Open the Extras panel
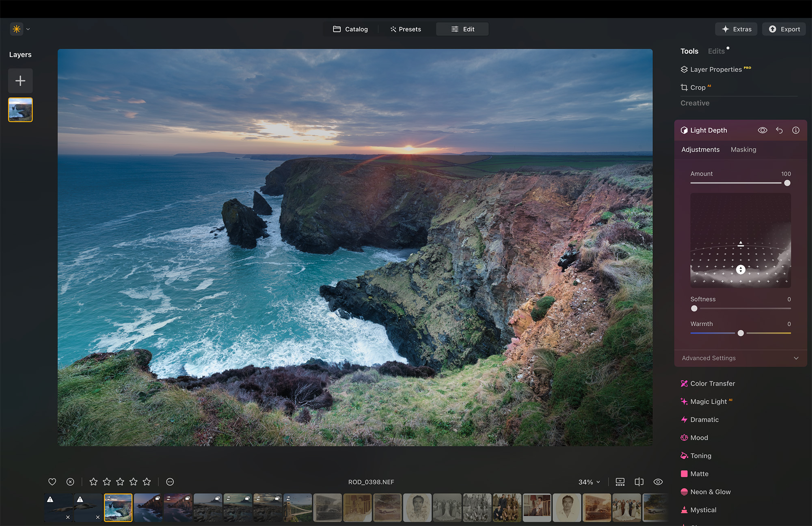812x526 pixels. click(x=736, y=29)
